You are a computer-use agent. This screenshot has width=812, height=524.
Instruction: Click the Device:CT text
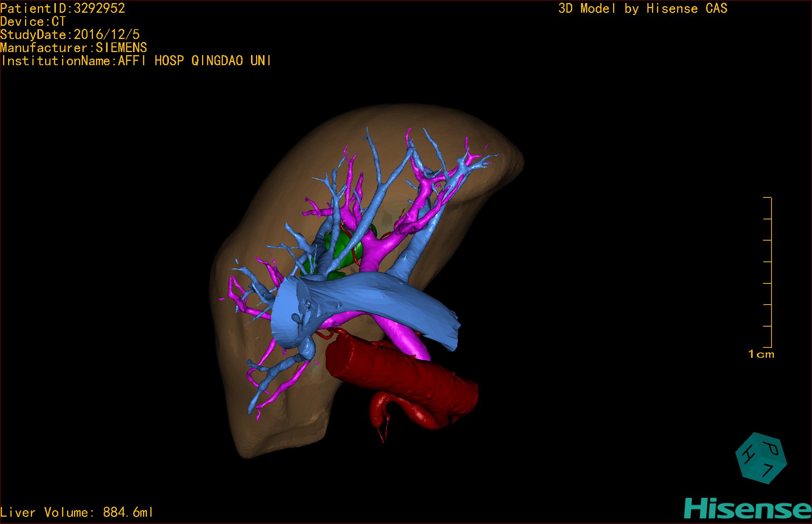pos(33,22)
